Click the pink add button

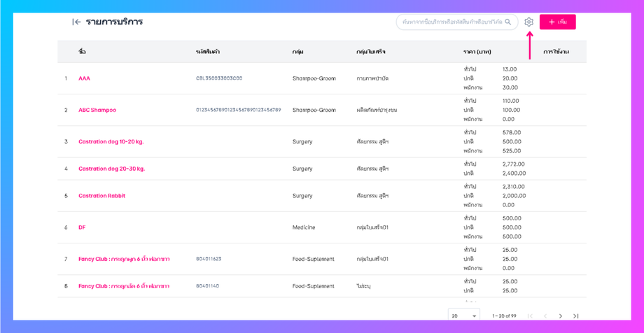pyautogui.click(x=557, y=22)
